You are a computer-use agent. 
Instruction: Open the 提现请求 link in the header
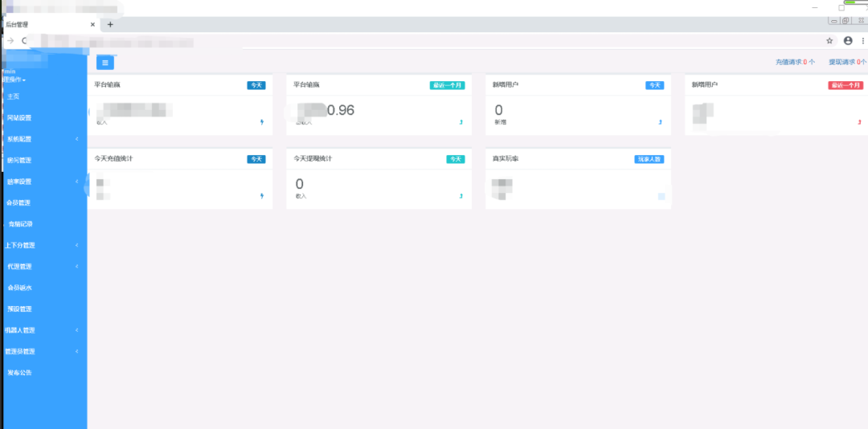point(847,62)
